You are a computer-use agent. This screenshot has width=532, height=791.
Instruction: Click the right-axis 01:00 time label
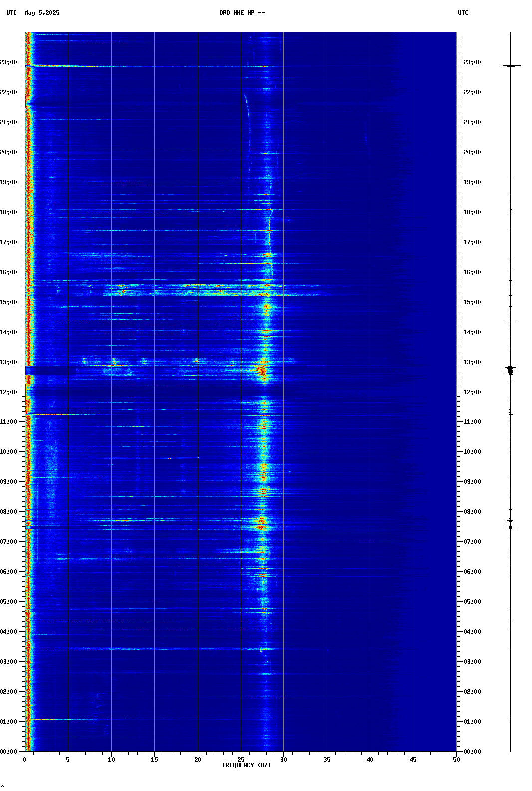(472, 722)
